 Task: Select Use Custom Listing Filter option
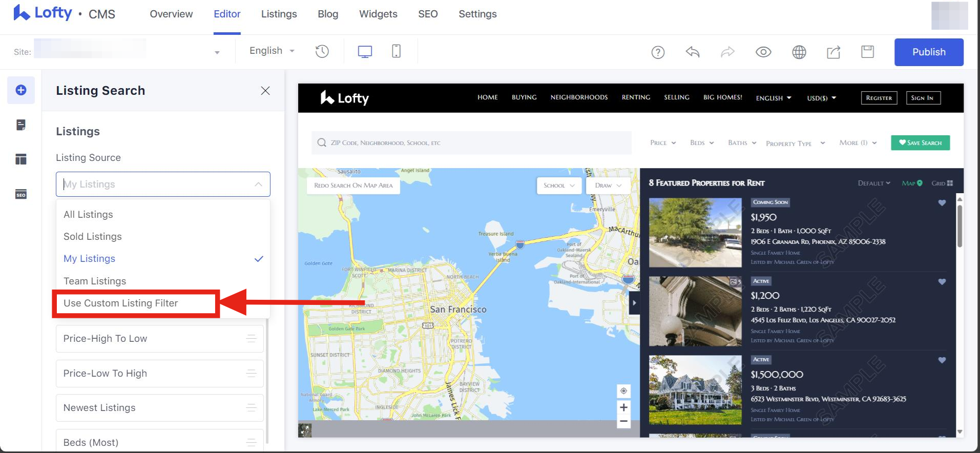click(x=121, y=303)
